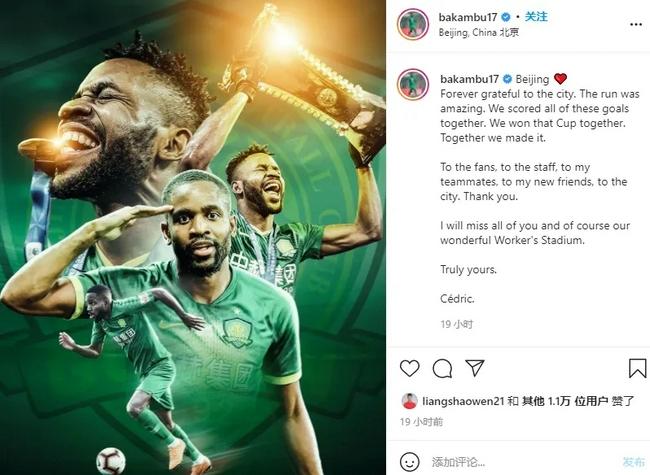Like the post with the heart icon
The height and width of the screenshot is (475, 650).
point(410,368)
